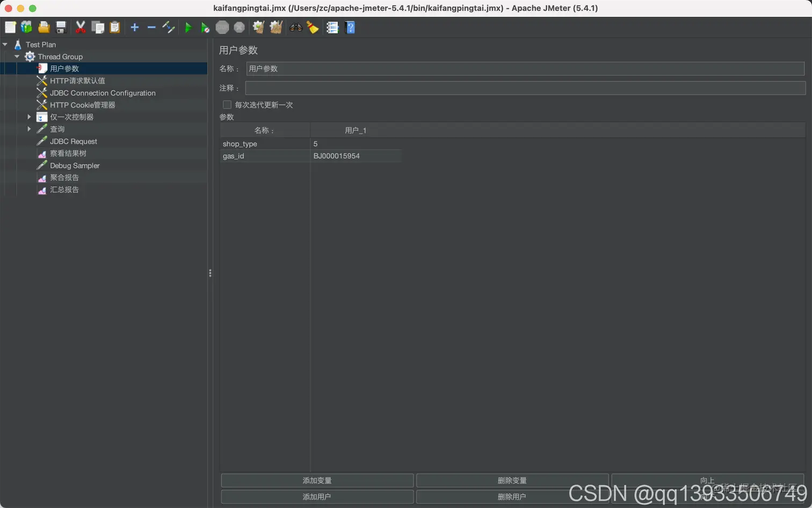The width and height of the screenshot is (812, 508).
Task: Create a new test plan via New icon
Action: 10,27
